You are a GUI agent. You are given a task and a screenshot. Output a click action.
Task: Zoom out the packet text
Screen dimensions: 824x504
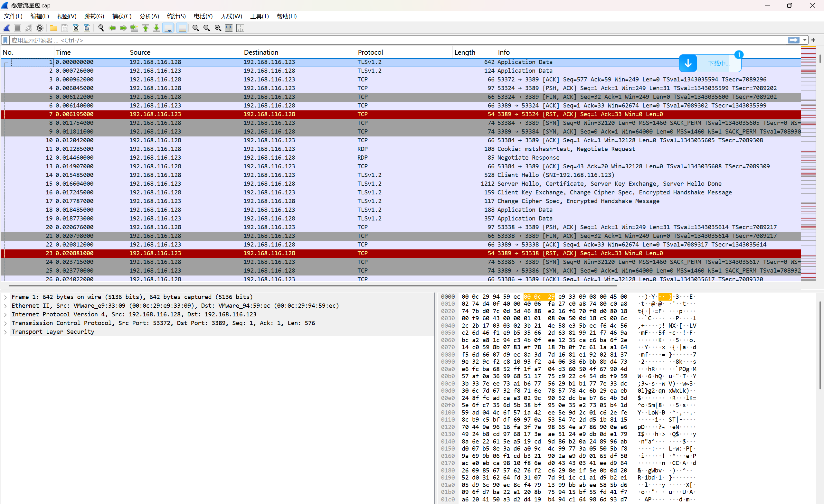(207, 28)
